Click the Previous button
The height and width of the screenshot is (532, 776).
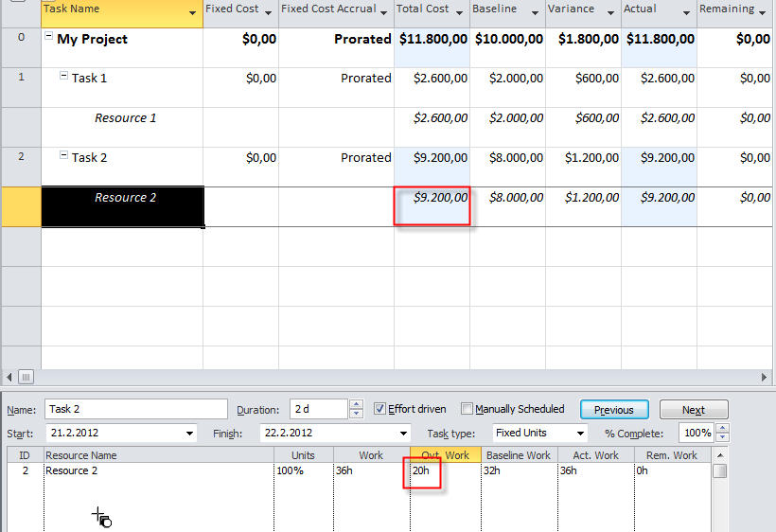click(x=613, y=410)
